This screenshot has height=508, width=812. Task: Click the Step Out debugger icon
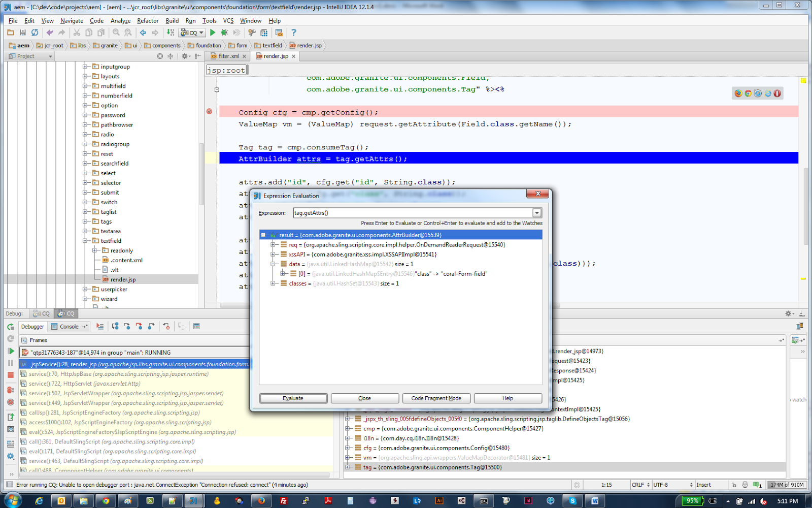coord(151,326)
